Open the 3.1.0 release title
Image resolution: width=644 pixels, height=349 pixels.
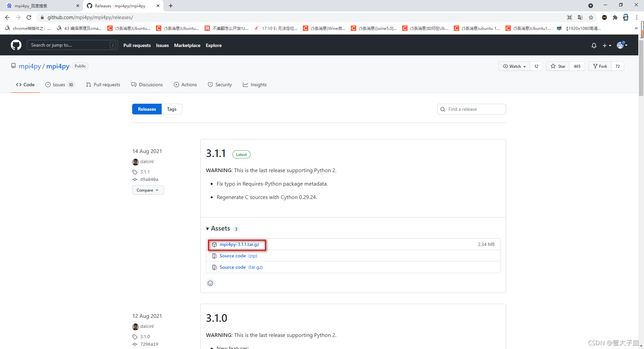click(217, 318)
